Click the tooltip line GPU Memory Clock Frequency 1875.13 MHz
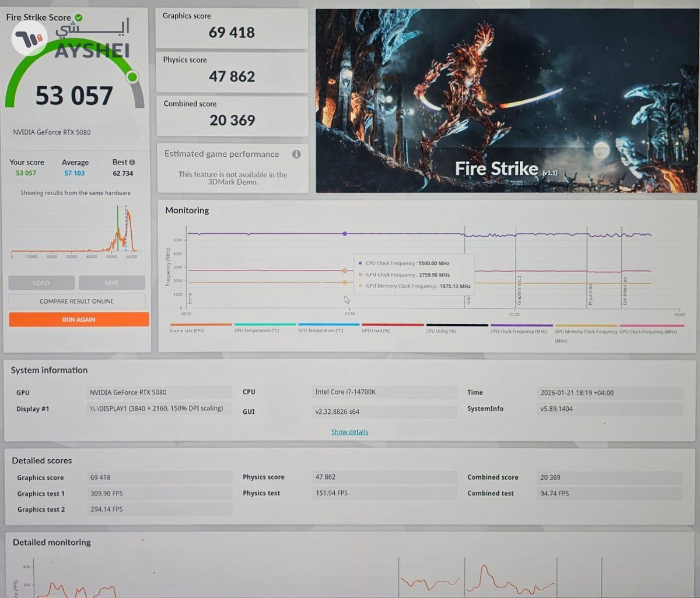Image resolution: width=700 pixels, height=598 pixels. pyautogui.click(x=414, y=286)
